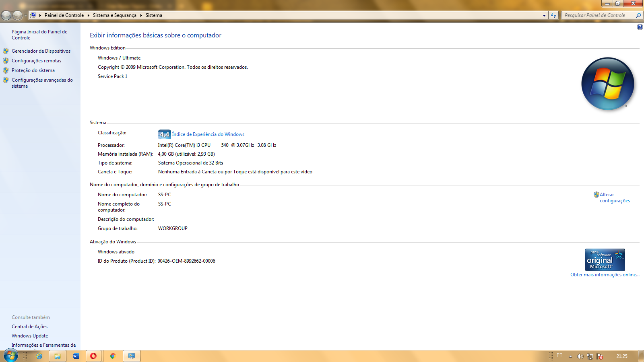This screenshot has height=362, width=644.
Task: Open the Windows Start orb
Action: click(x=10, y=356)
